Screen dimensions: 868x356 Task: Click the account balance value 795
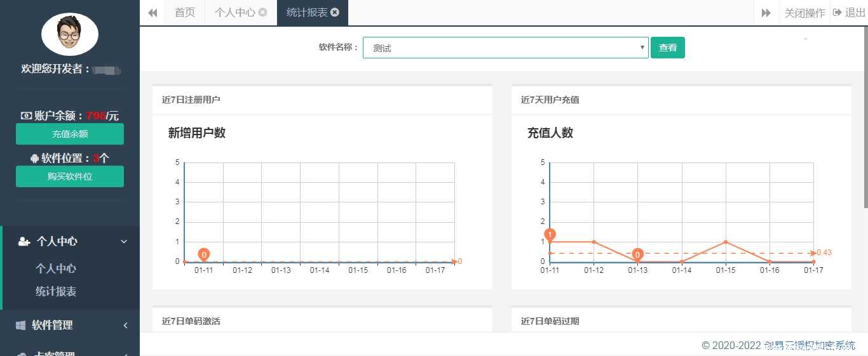tap(96, 115)
